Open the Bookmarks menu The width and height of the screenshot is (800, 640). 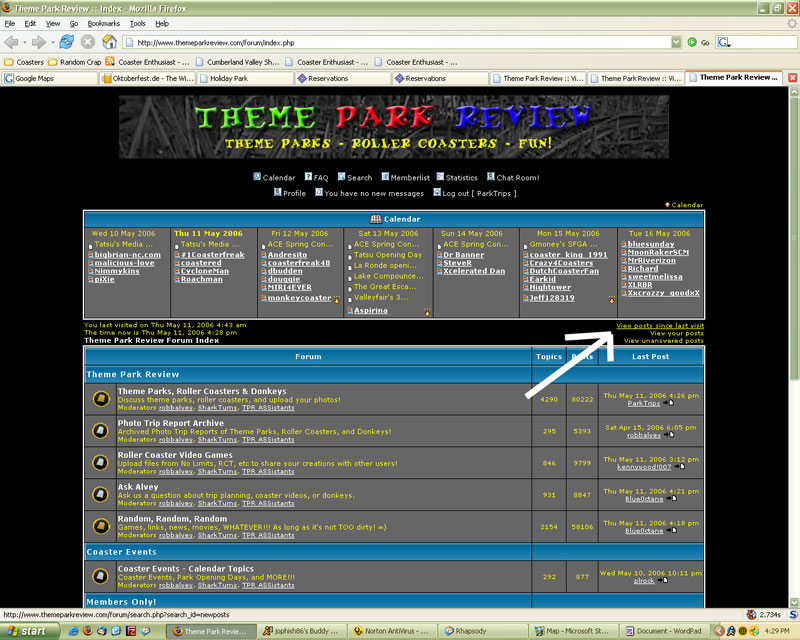tap(104, 23)
